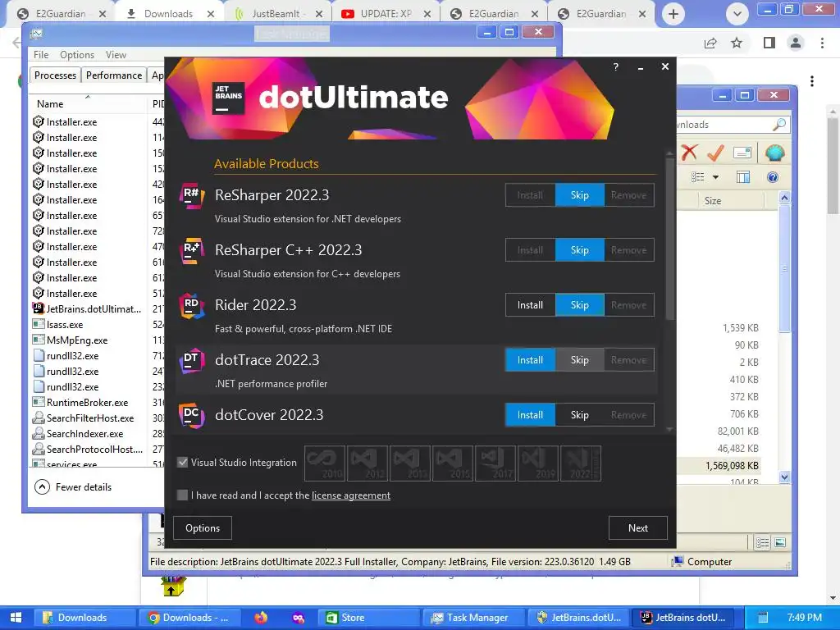The image size is (840, 630).
Task: Open Windows Start button on taskbar
Action: [x=16, y=618]
